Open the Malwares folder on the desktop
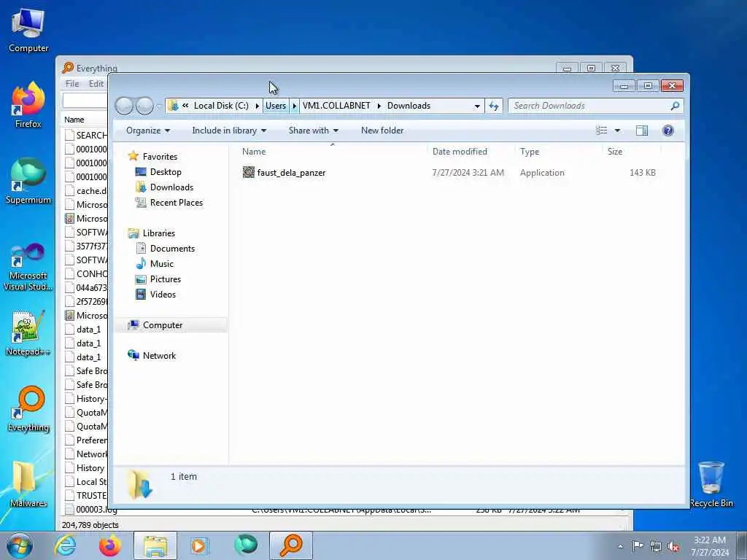Image resolution: width=747 pixels, height=560 pixels. (28, 484)
